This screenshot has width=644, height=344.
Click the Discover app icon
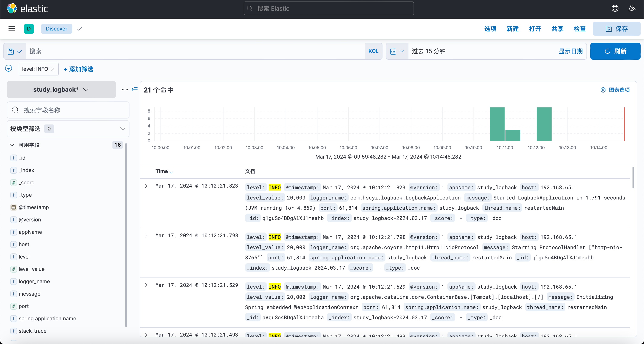29,29
